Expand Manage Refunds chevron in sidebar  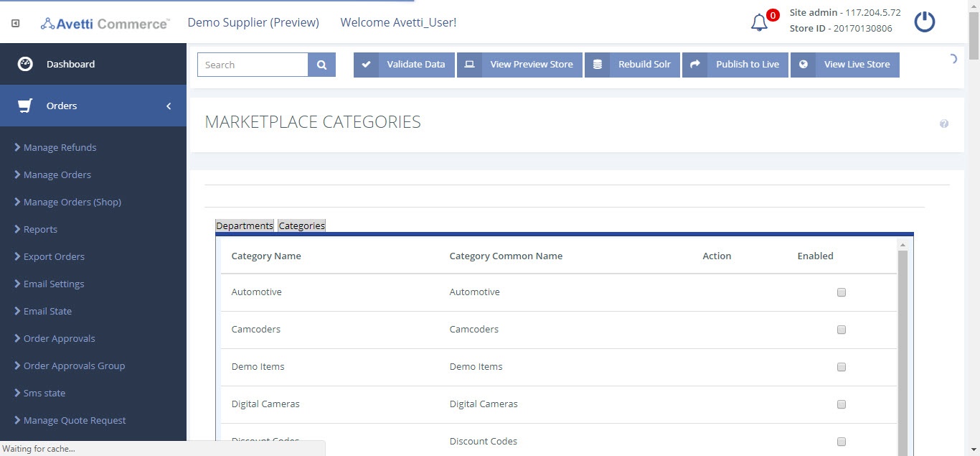(x=17, y=147)
